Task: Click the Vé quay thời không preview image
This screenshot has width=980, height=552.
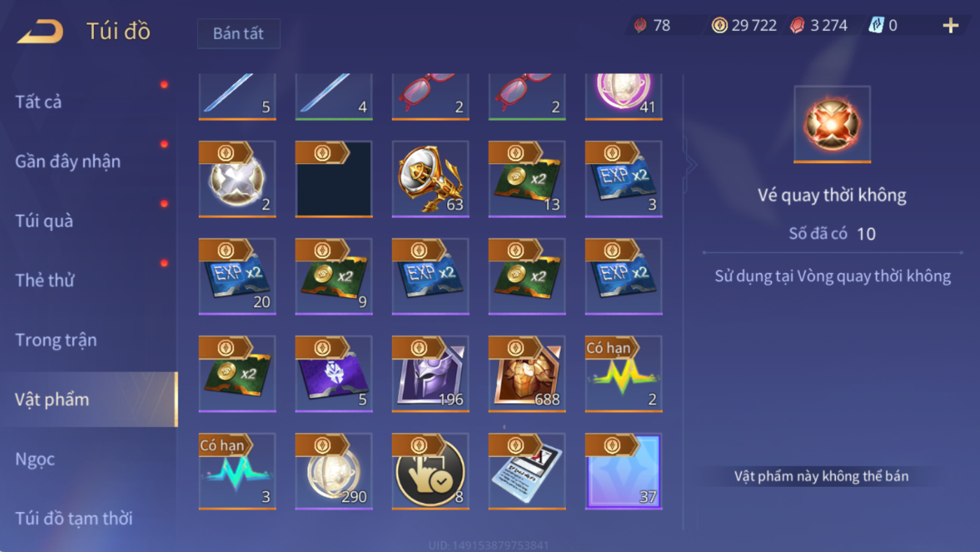Action: click(832, 125)
